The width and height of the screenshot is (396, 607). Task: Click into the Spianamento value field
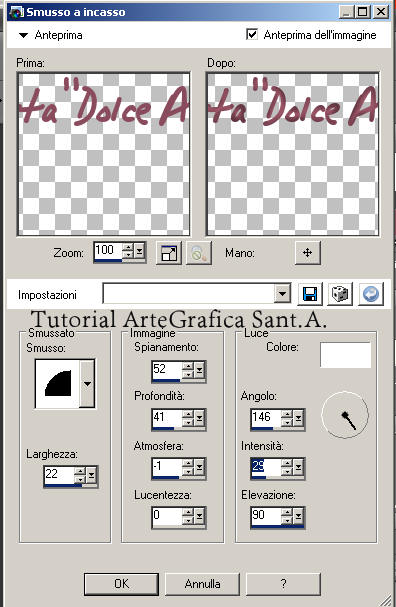pyautogui.click(x=167, y=369)
